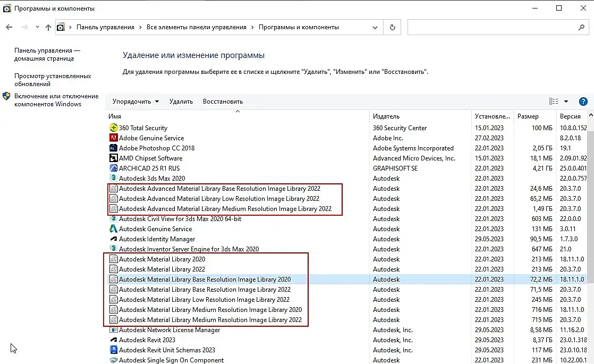Click Все элементы панели управления breadcrumb
This screenshot has height=364, width=594.
click(x=196, y=27)
